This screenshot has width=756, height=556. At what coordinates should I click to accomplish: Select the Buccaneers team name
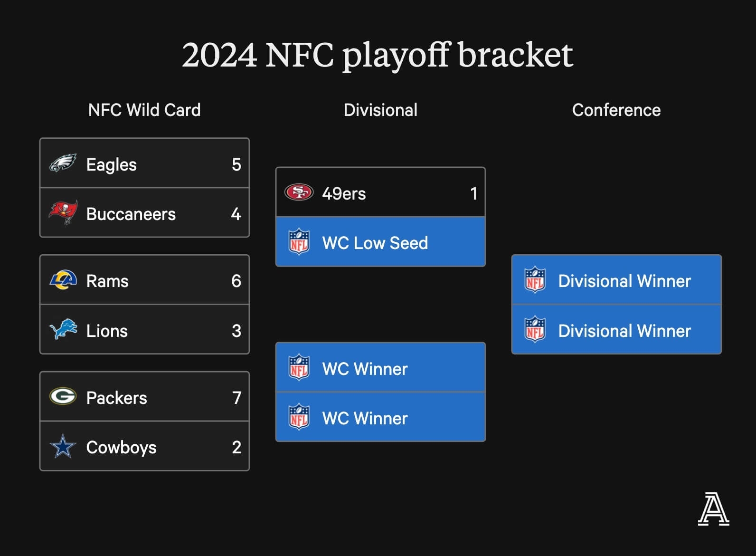[131, 214]
